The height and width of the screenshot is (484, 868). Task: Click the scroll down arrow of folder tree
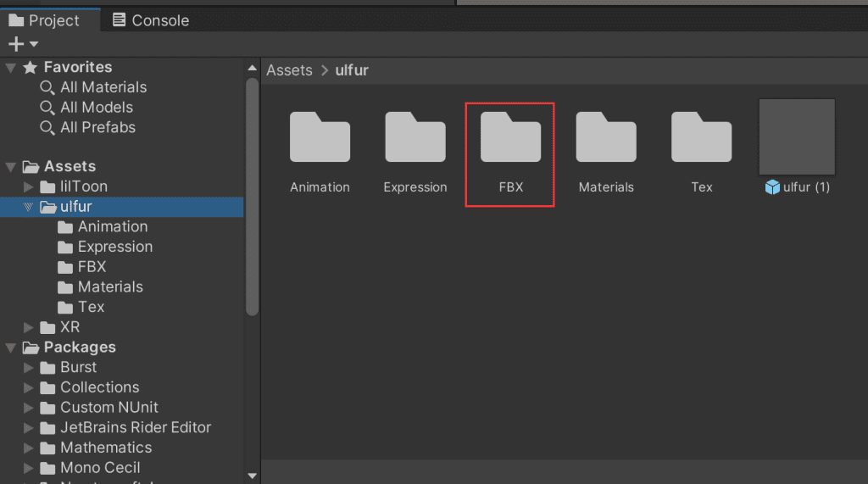(x=252, y=476)
